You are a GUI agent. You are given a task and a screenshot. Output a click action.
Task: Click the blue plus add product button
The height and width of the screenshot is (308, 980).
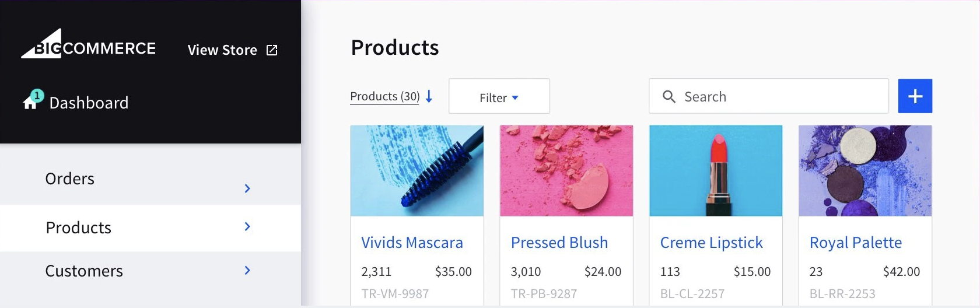click(915, 96)
